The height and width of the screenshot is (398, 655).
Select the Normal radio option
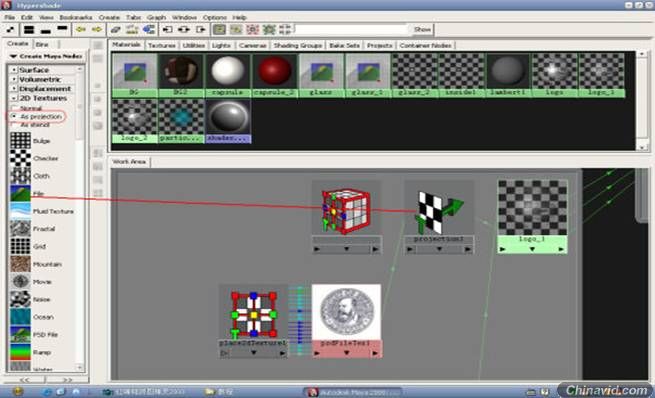pyautogui.click(x=14, y=108)
